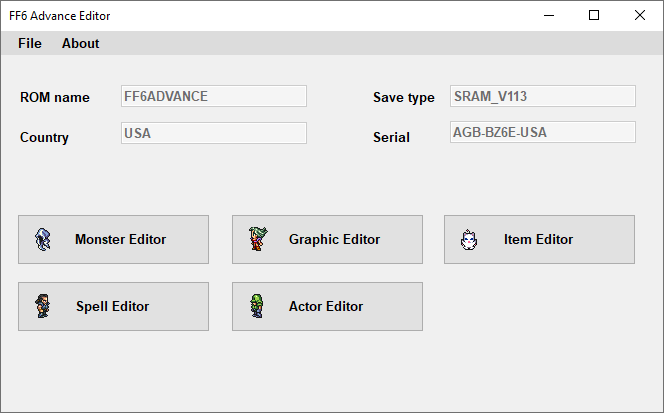The height and width of the screenshot is (413, 664).
Task: Click the Serial field showing AGB-BZ6E-USA
Action: click(542, 132)
